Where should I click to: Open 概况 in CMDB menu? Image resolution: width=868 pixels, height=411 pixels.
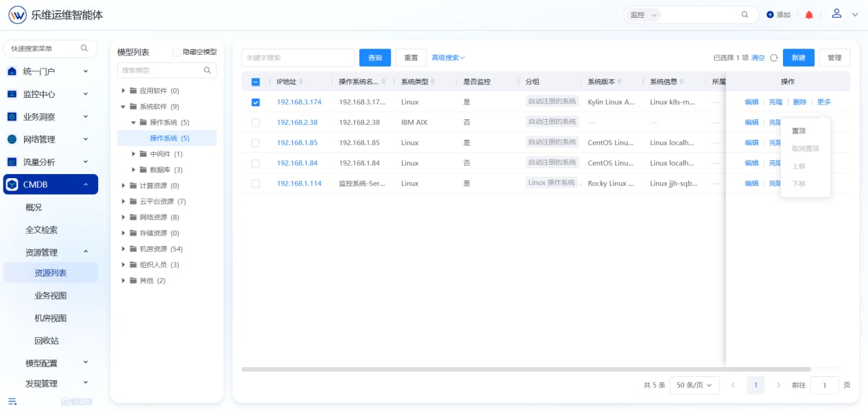pyautogui.click(x=34, y=208)
